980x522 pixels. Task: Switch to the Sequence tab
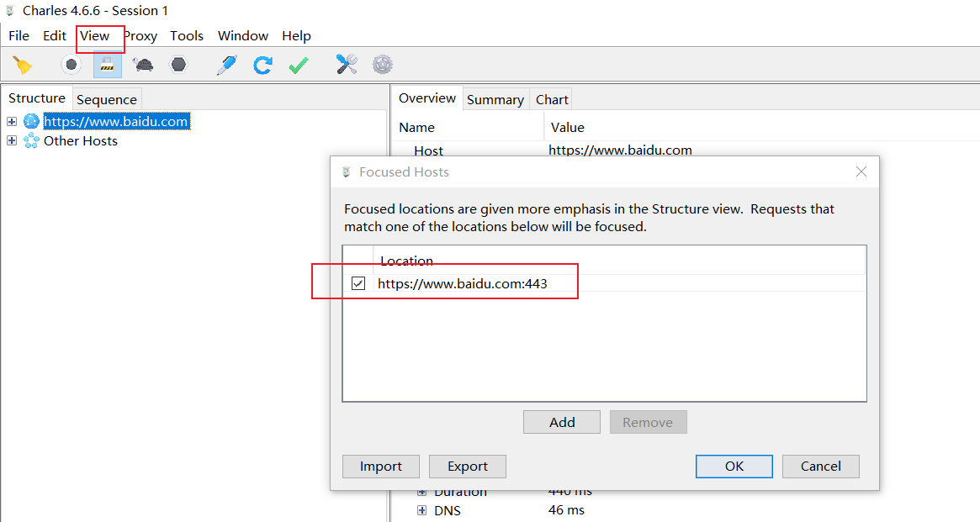coord(107,99)
